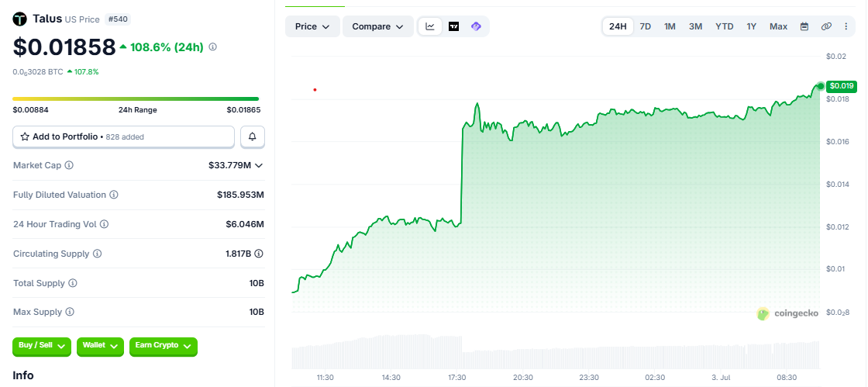Show Circulating Supply info icon
The image size is (868, 387).
tap(97, 254)
